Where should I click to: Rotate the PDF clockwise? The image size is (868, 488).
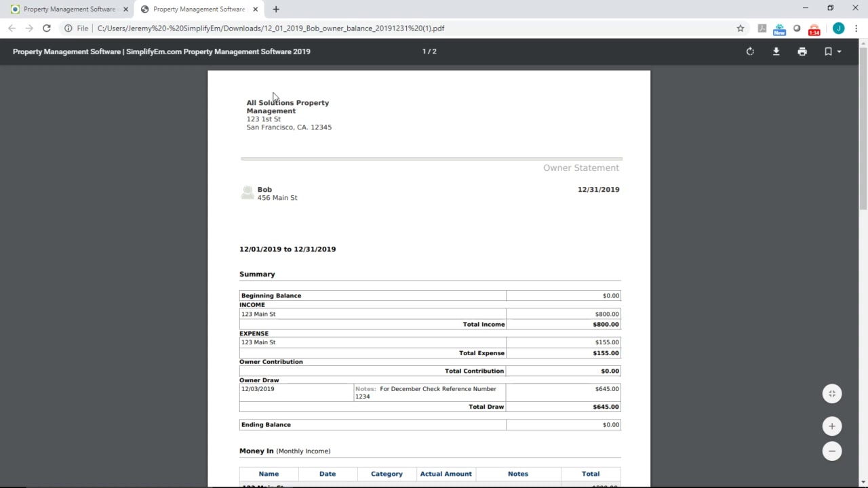tap(750, 52)
